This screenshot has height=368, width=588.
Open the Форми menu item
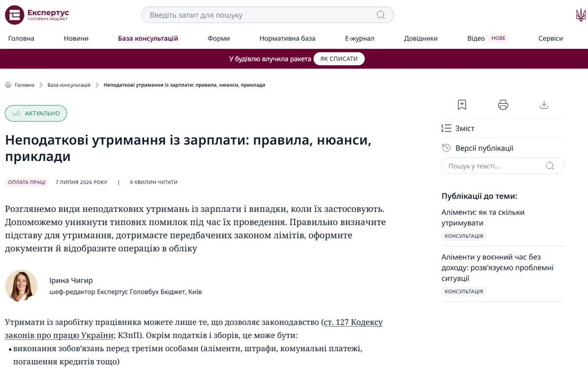tap(219, 38)
